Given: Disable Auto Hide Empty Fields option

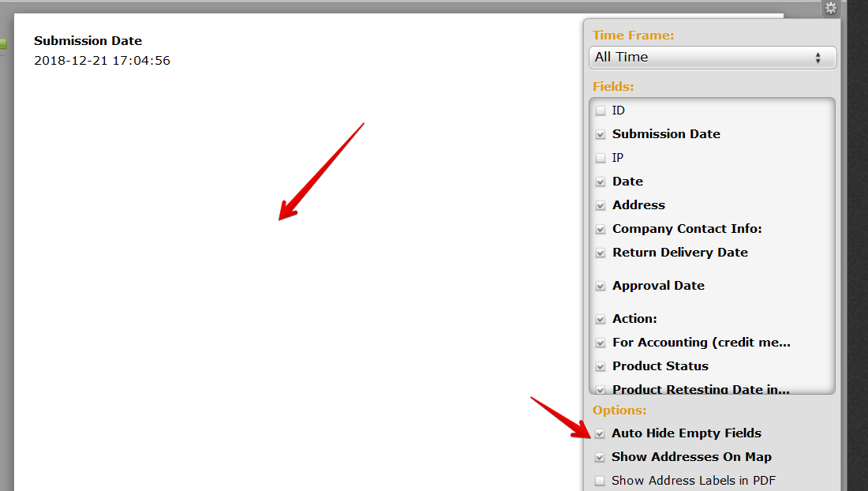Looking at the screenshot, I should 600,433.
